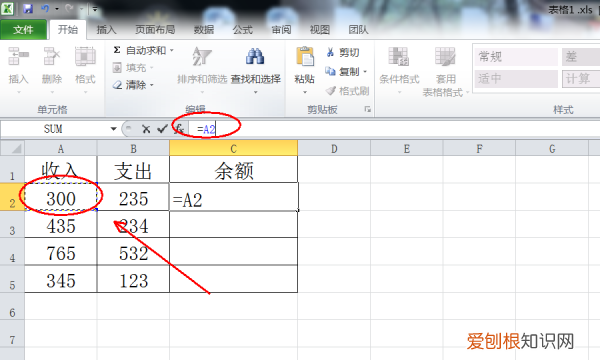This screenshot has height=360, width=600.
Task: Undo the last action in quick access toolbar
Action: [x=45, y=8]
